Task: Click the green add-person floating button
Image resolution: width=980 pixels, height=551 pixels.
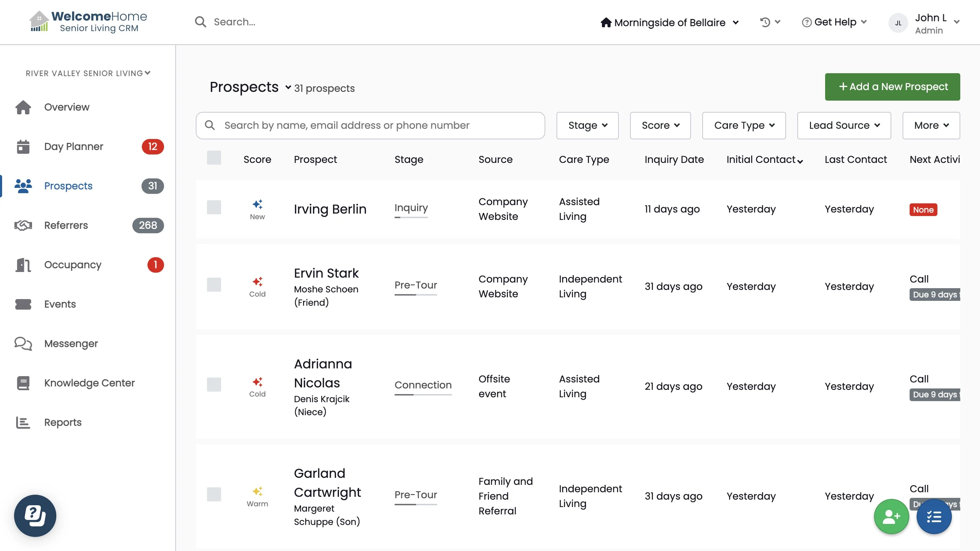Action: (x=891, y=517)
